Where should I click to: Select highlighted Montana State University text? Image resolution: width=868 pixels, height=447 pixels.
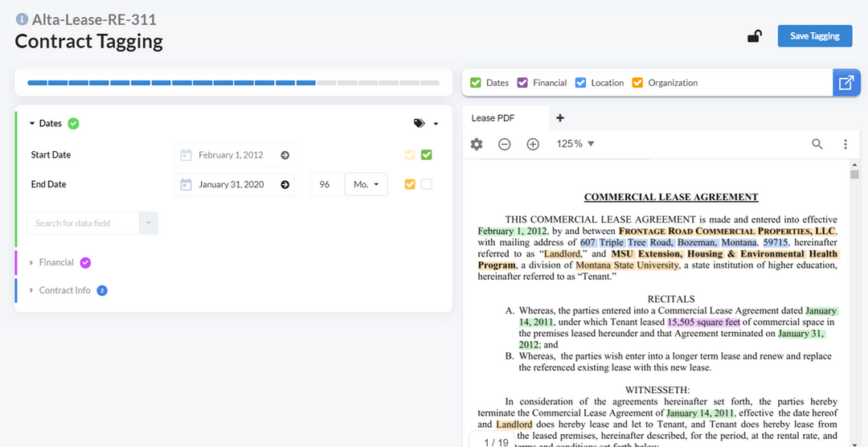click(627, 265)
